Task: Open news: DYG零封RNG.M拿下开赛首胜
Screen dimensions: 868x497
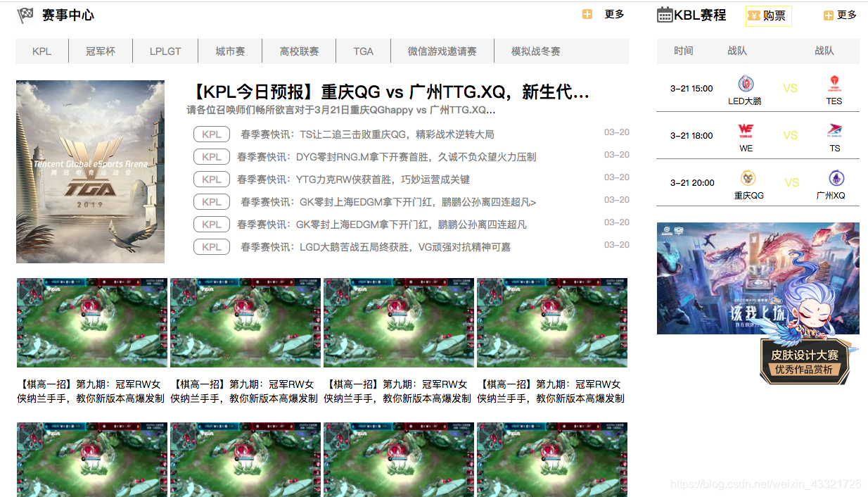Action: pos(386,157)
